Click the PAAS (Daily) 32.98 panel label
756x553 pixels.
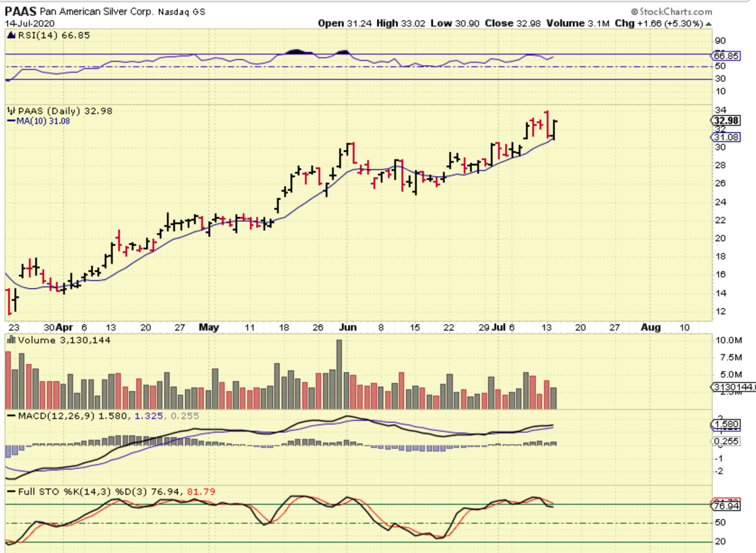pos(65,111)
